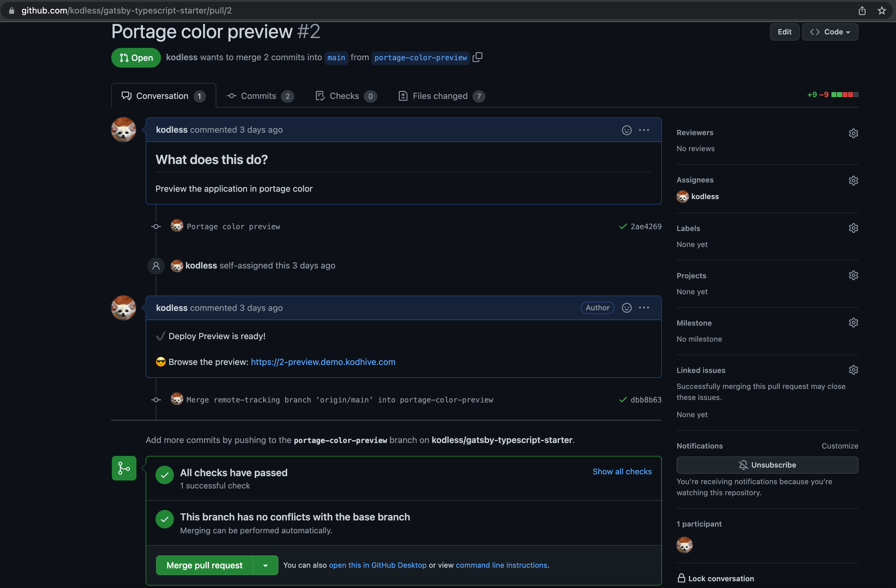Bookmark page with the star icon

[x=881, y=10]
